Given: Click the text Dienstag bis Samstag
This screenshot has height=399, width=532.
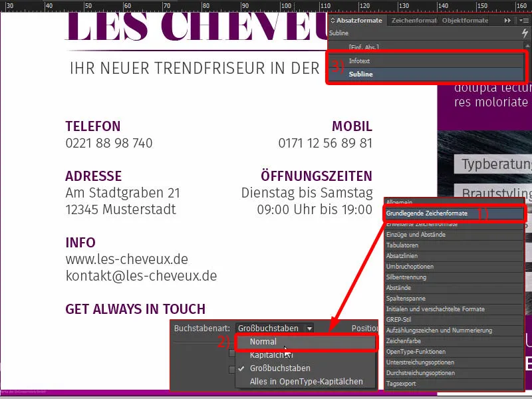Looking at the screenshot, I should 307,193.
